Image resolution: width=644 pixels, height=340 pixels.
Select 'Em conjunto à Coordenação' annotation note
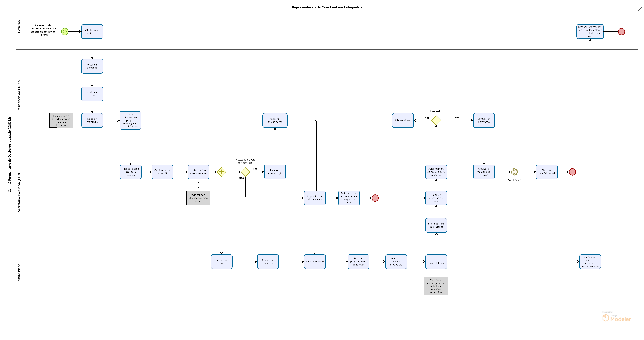(61, 120)
